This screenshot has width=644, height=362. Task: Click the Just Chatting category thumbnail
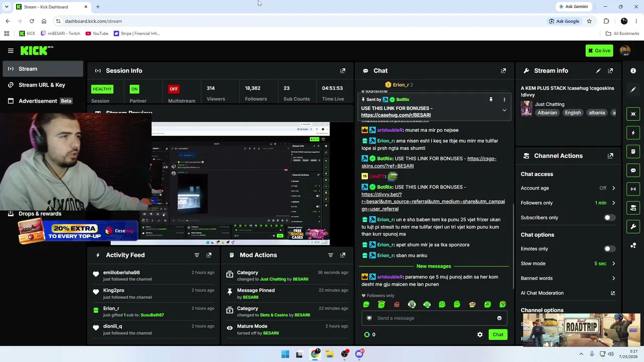pos(526,109)
